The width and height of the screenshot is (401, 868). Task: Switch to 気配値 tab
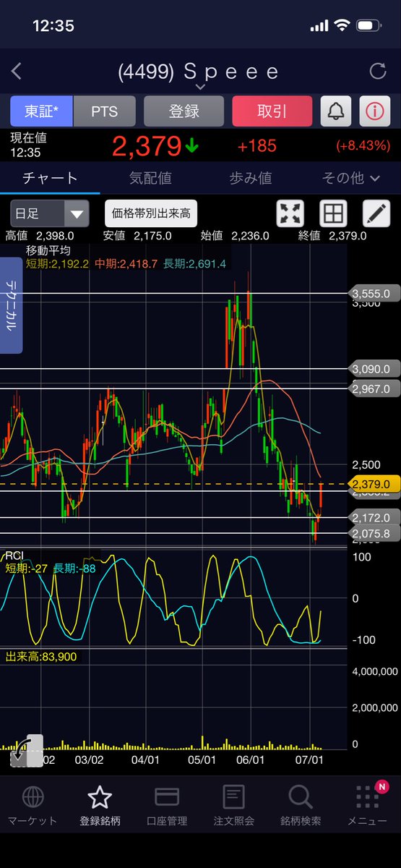coord(150,177)
